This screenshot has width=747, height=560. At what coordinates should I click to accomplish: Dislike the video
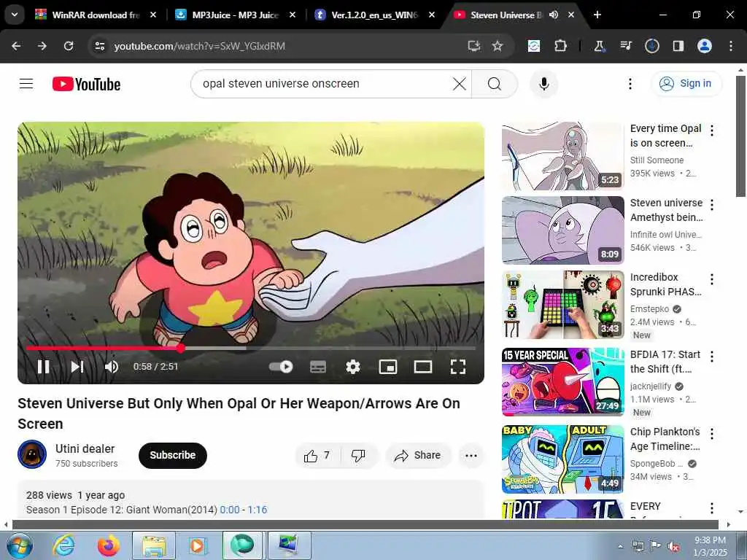pos(358,456)
